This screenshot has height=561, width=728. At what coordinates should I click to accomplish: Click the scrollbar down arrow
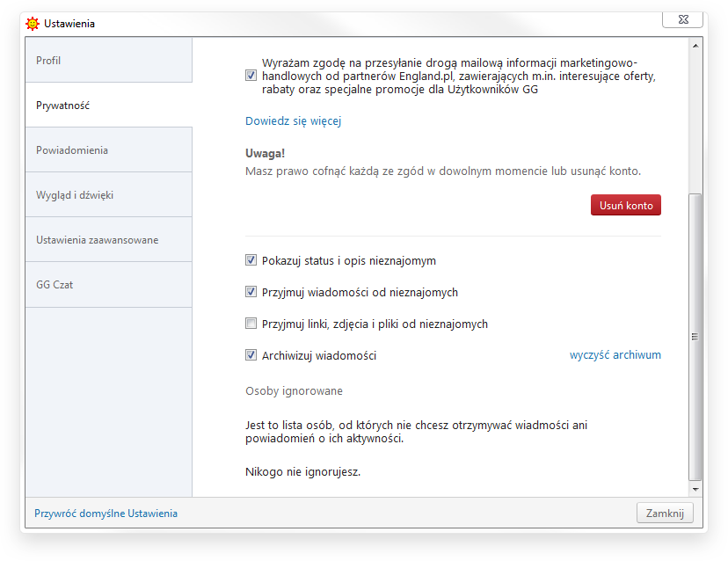point(695,489)
